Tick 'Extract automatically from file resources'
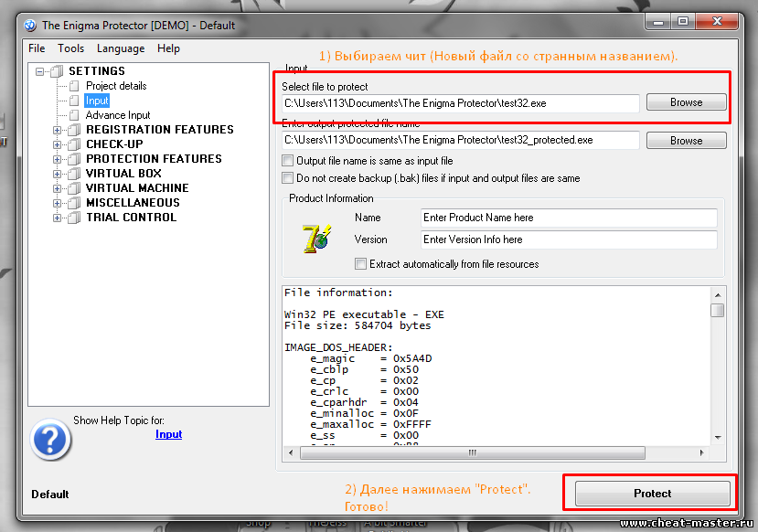Screen dimensions: 758x532 tap(360, 264)
